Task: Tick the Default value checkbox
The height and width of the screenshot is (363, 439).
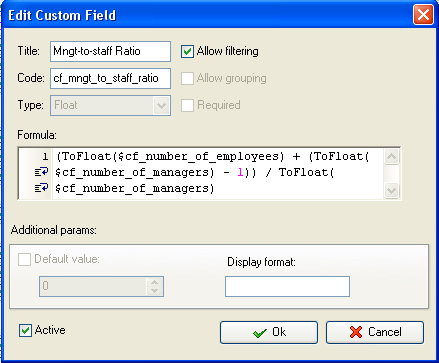Action: (24, 259)
